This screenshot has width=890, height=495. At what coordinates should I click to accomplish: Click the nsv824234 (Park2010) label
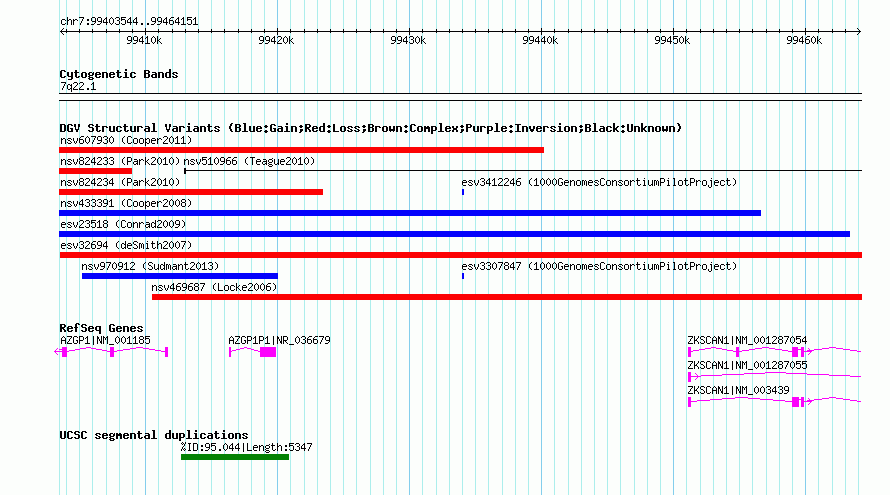[120, 182]
